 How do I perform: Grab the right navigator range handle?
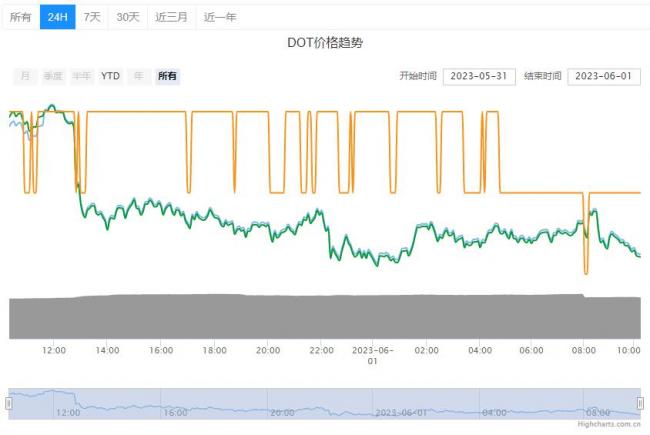(641, 403)
